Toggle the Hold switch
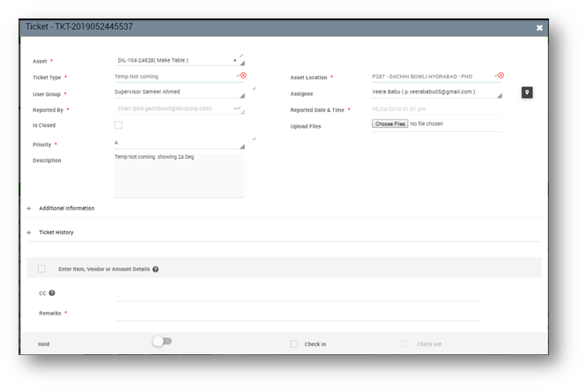Screen dimensions: 586x392 coord(162,341)
